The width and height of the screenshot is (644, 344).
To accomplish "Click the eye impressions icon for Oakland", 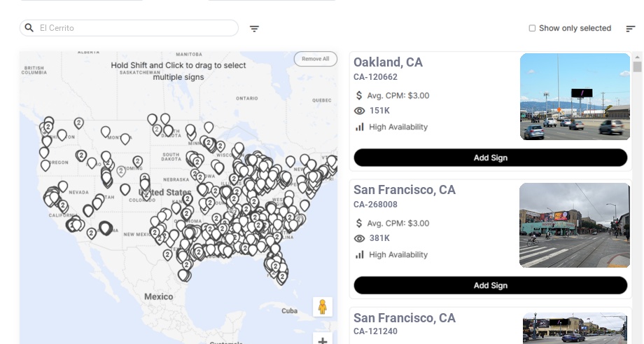I will point(360,111).
